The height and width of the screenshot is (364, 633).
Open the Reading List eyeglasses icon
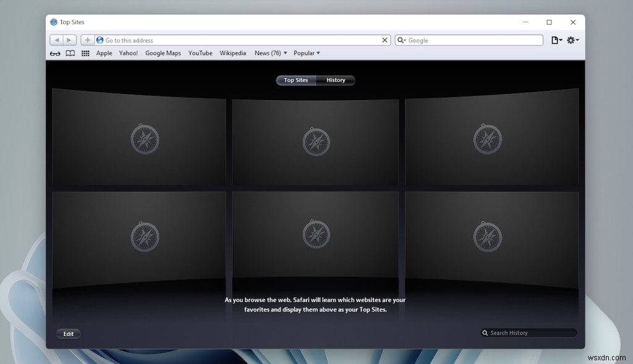point(55,53)
